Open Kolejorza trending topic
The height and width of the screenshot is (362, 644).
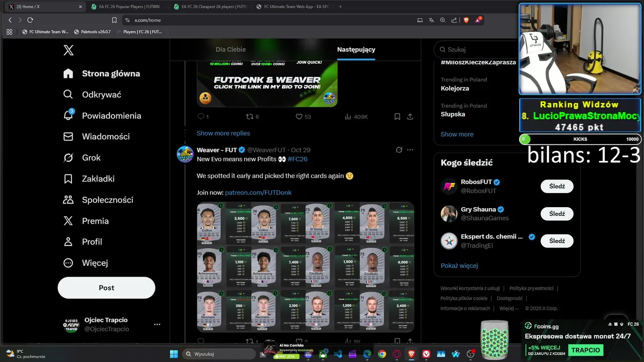coord(455,88)
